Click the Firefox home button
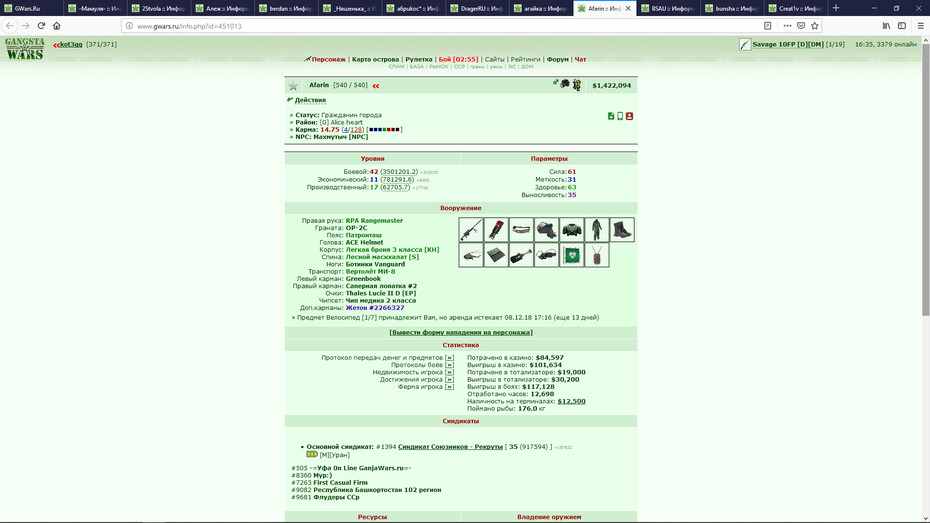The width and height of the screenshot is (930, 523). [56, 25]
